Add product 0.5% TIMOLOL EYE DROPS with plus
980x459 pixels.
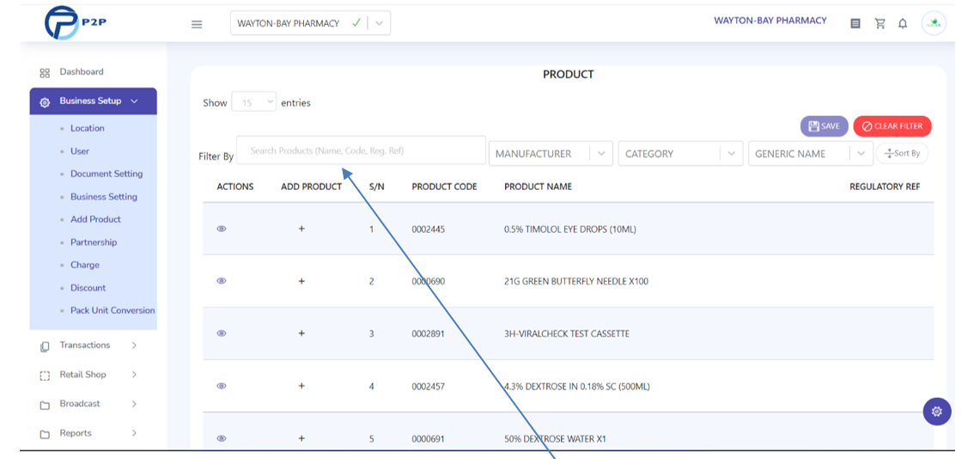tap(301, 229)
